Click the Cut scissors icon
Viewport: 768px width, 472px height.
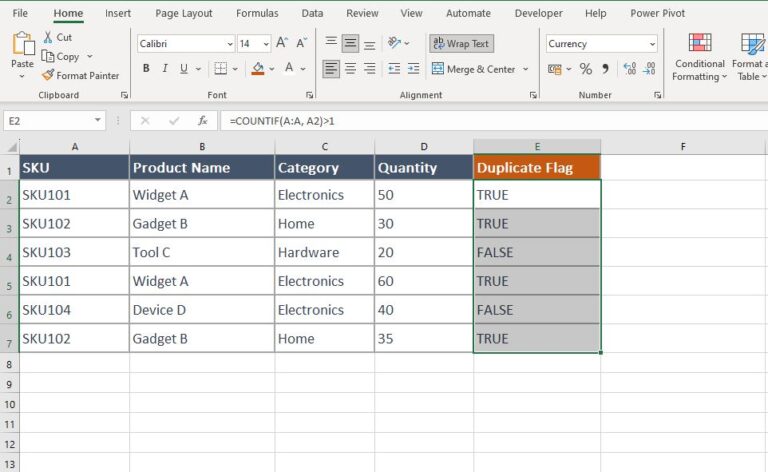48,37
